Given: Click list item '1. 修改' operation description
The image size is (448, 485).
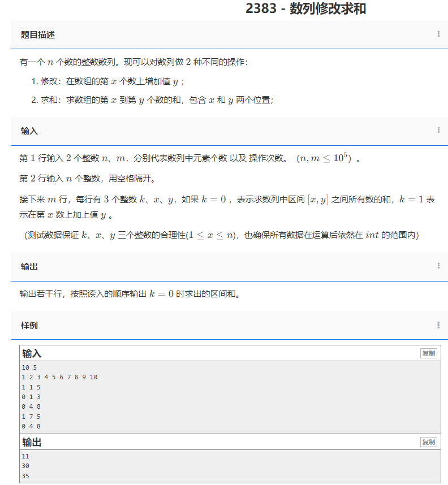Looking at the screenshot, I should point(107,81).
